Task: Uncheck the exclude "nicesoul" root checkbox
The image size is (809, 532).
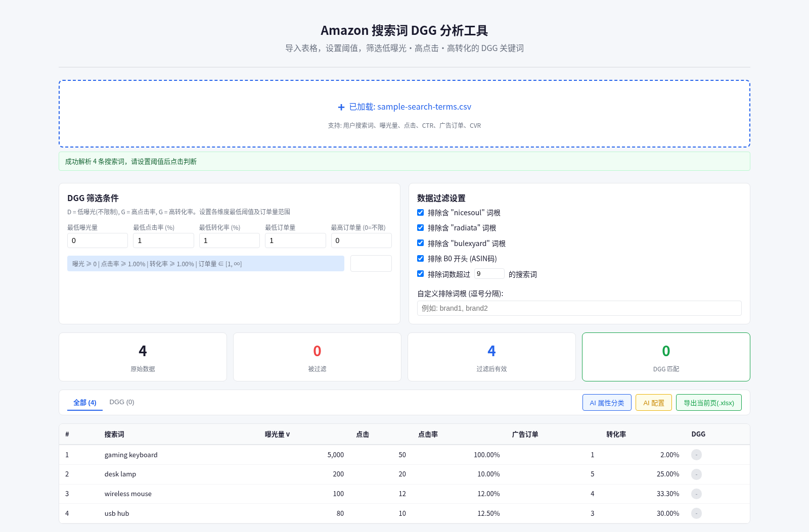Action: click(x=420, y=213)
